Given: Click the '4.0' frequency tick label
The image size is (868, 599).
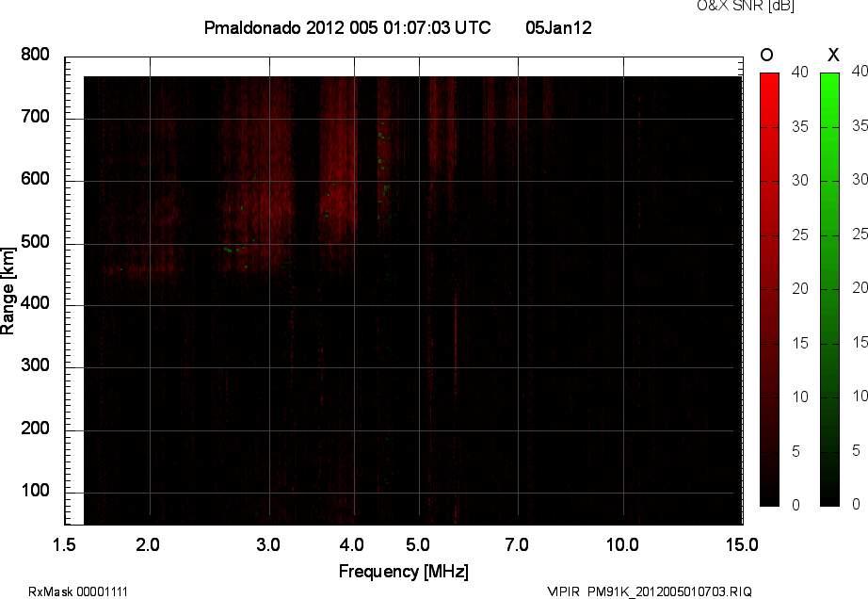Looking at the screenshot, I should [352, 544].
